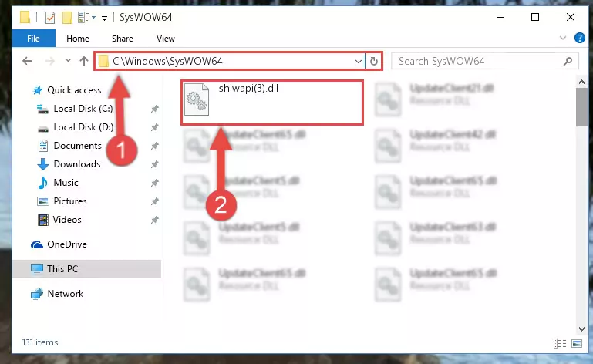
Task: Toggle pin for Local Disk (C:)
Action: (155, 109)
